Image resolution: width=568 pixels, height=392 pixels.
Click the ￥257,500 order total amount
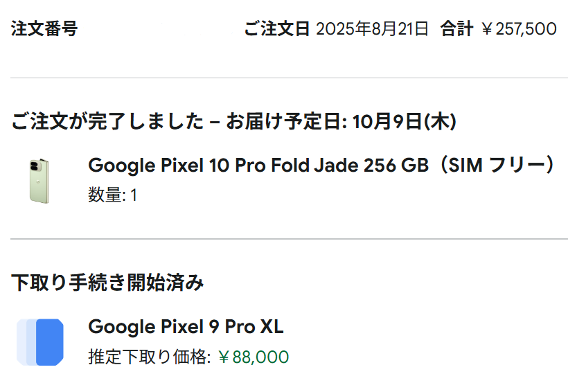[x=518, y=29]
